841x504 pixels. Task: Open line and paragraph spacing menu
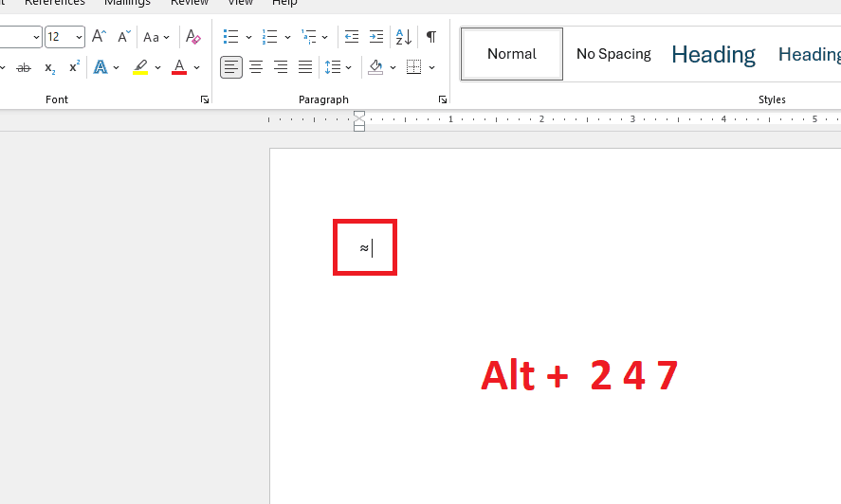tap(338, 67)
